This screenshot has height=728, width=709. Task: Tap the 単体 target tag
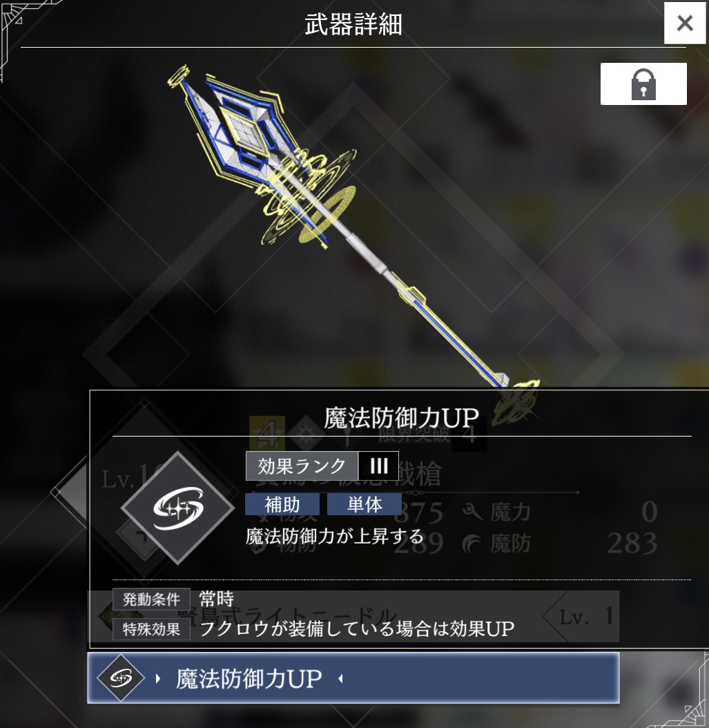[x=365, y=504]
